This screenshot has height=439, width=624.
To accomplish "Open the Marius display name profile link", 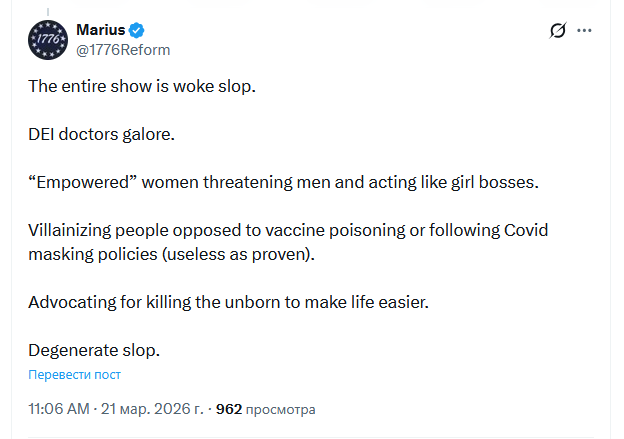I will [x=100, y=31].
